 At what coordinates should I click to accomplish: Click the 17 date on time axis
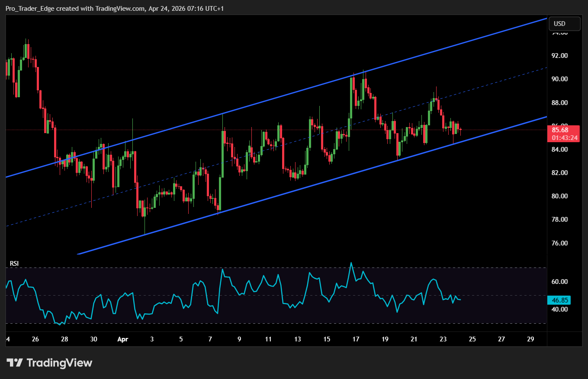coord(356,339)
